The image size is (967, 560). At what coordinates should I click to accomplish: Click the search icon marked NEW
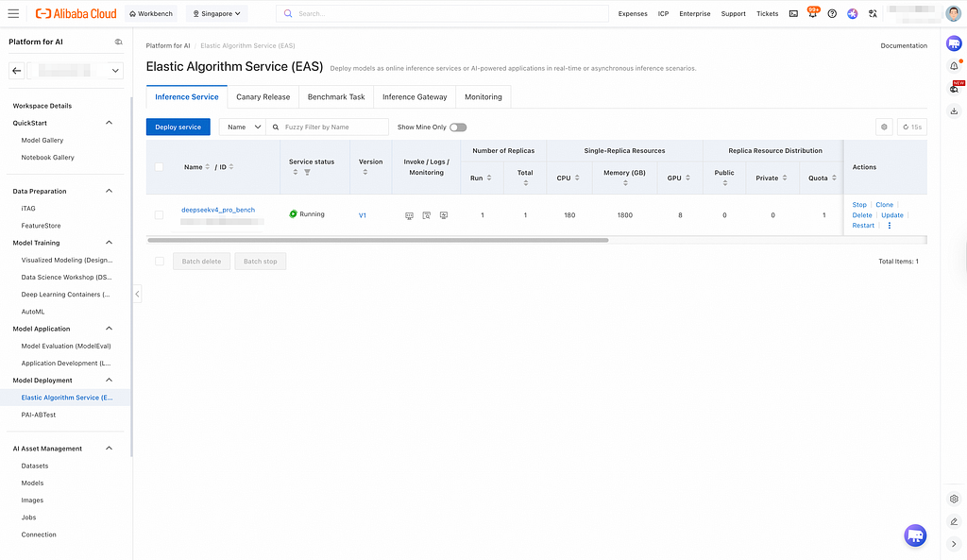955,88
